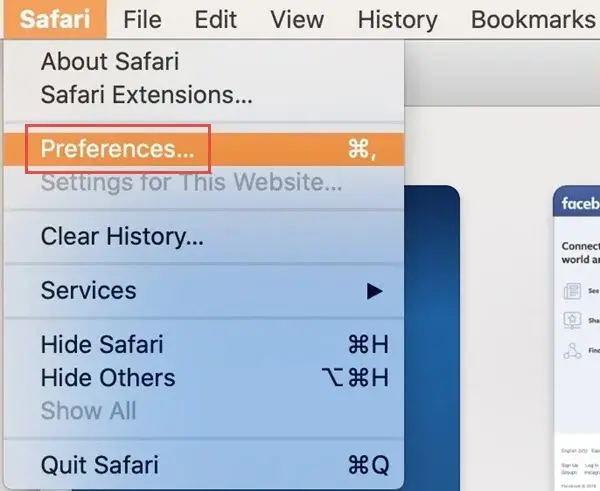Open the Bookmarks menu

[533, 19]
